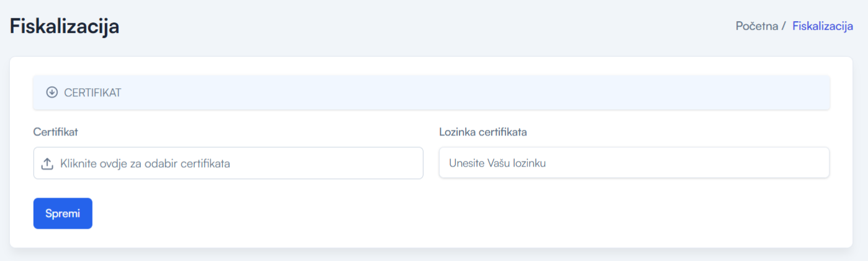Focus the Lozinka certifikata password field
The width and height of the screenshot is (868, 261).
click(x=634, y=163)
